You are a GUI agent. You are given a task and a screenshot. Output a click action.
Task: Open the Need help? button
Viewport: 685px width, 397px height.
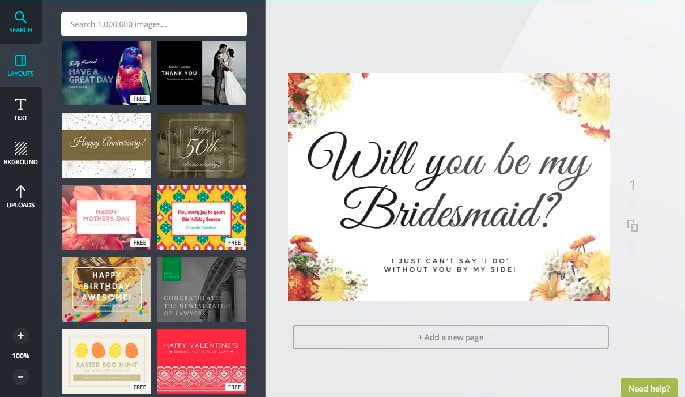pyautogui.click(x=649, y=388)
